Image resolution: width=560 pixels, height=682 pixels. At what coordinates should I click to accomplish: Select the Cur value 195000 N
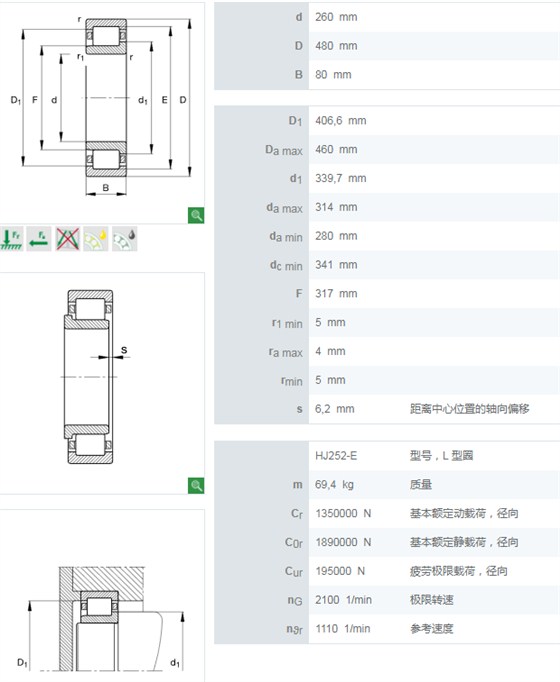(340, 571)
